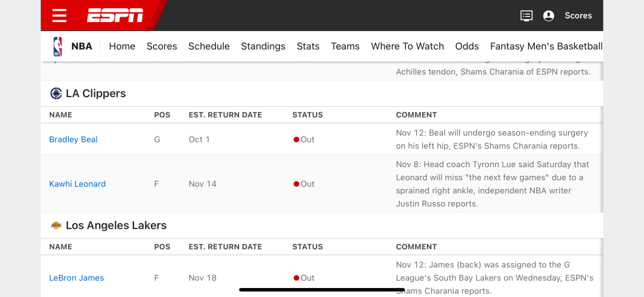Click the Los Angeles Lakers team logo
Screen dimensions: 644x297
[x=56, y=225]
